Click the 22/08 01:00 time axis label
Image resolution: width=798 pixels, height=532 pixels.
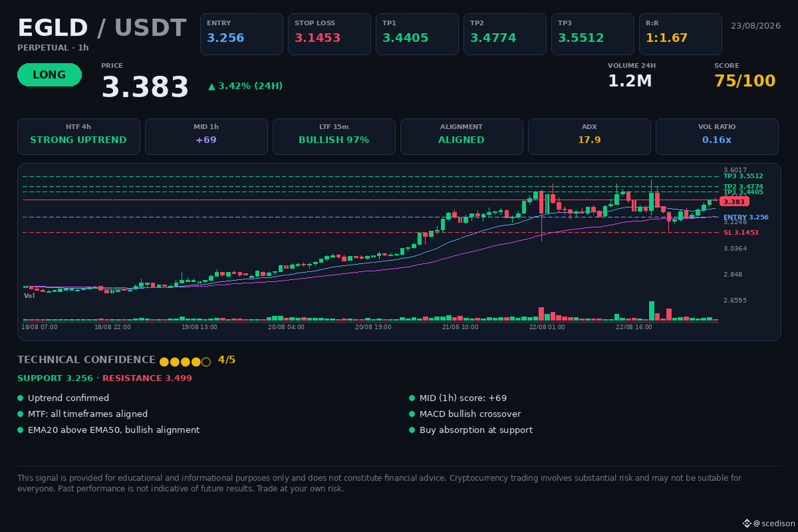tap(547, 327)
